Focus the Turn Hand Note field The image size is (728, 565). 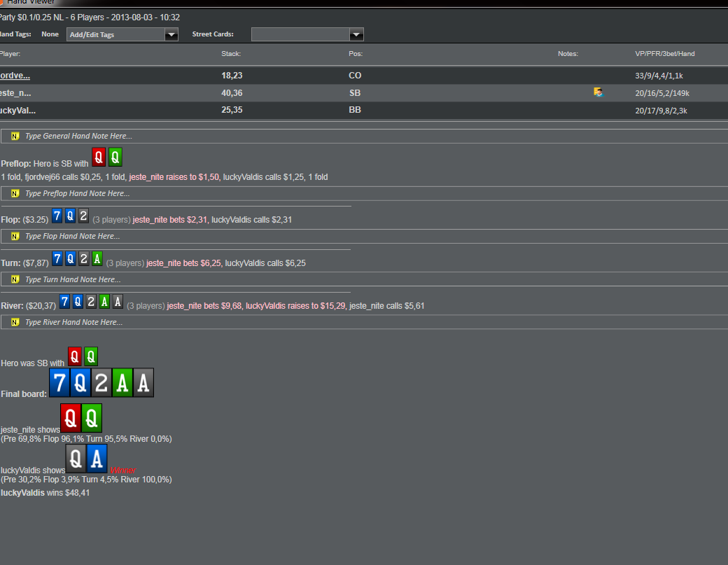tap(365, 279)
